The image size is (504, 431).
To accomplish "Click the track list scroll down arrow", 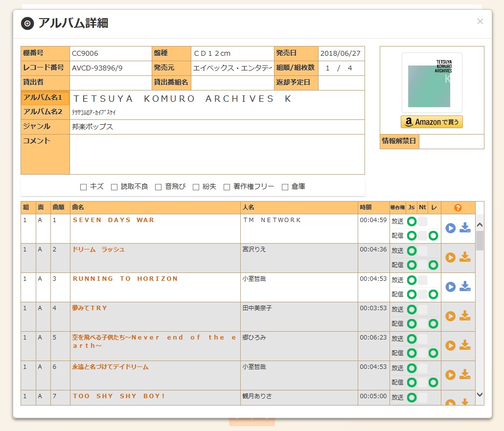I will 480,394.
